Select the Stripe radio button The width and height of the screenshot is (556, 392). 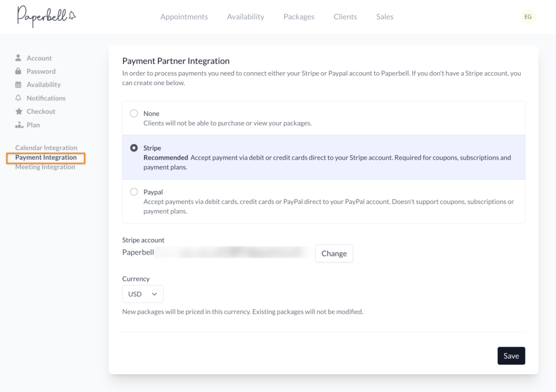tap(134, 148)
